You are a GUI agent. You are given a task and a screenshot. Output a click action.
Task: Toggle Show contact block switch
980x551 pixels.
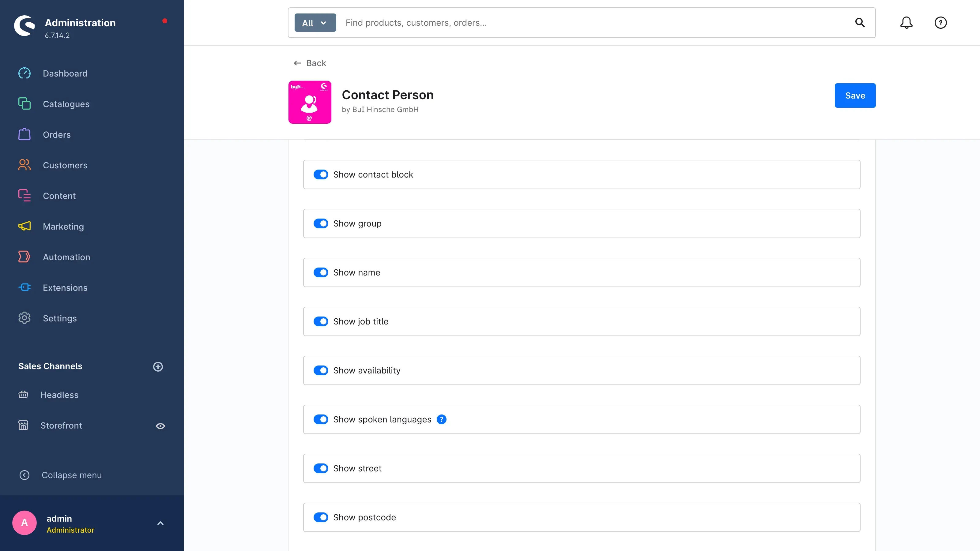[321, 174]
